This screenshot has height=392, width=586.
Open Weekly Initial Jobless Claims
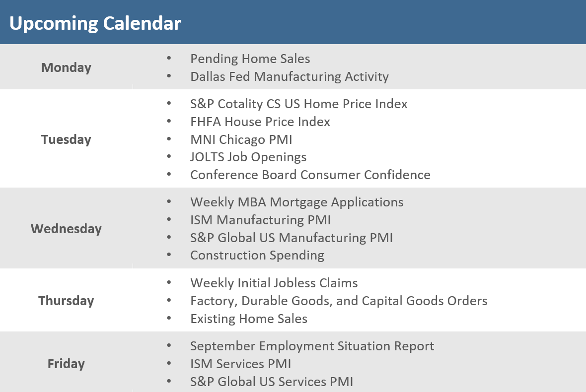[x=274, y=283]
